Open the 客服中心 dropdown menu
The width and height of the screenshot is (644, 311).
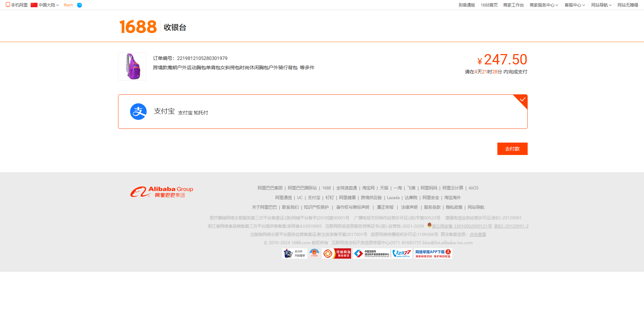pos(574,5)
